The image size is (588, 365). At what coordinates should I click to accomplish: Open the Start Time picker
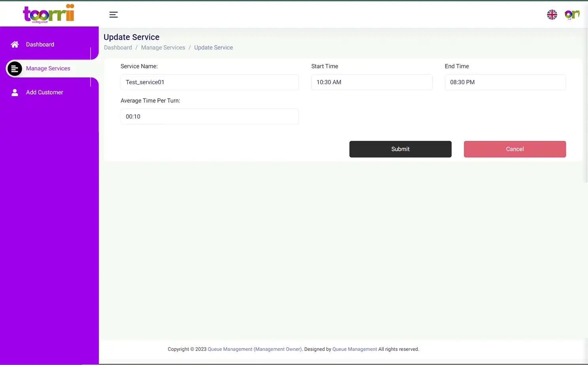pos(371,82)
